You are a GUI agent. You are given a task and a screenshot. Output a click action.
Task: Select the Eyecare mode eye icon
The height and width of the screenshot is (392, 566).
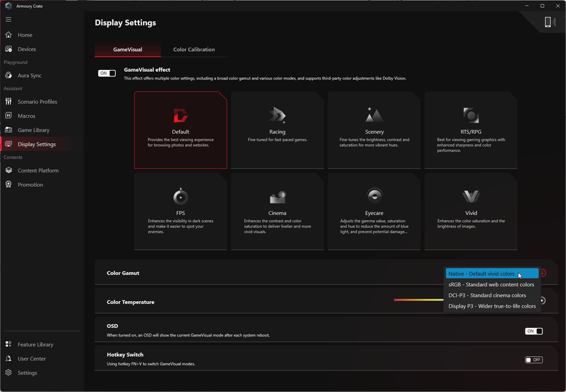[x=375, y=195]
